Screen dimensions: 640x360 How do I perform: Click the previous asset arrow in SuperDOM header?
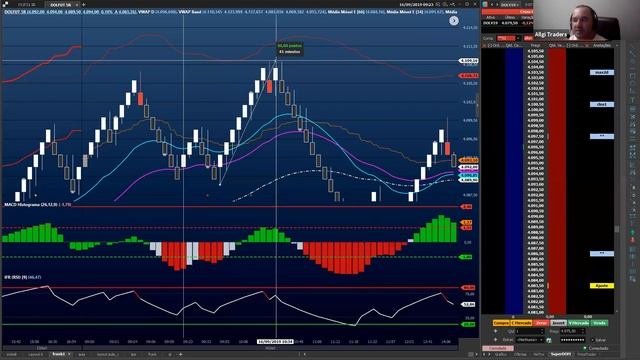point(492,4)
